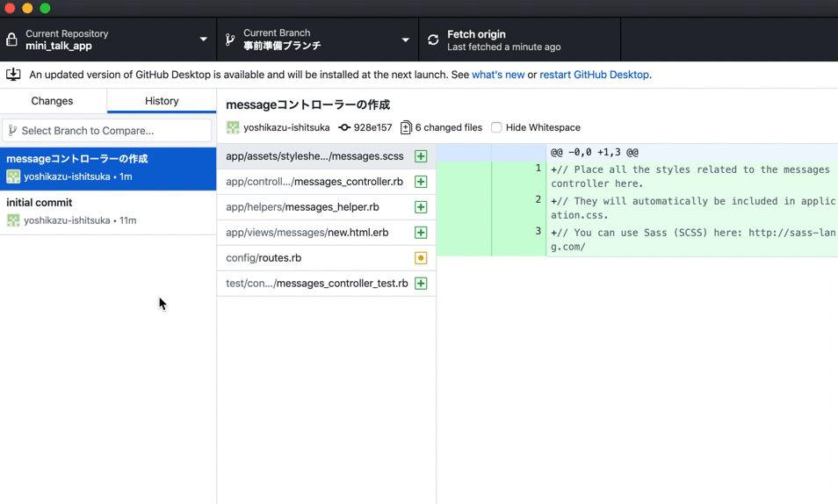Click the author avatar in the commit header
This screenshot has height=504, width=838.
pos(233,127)
